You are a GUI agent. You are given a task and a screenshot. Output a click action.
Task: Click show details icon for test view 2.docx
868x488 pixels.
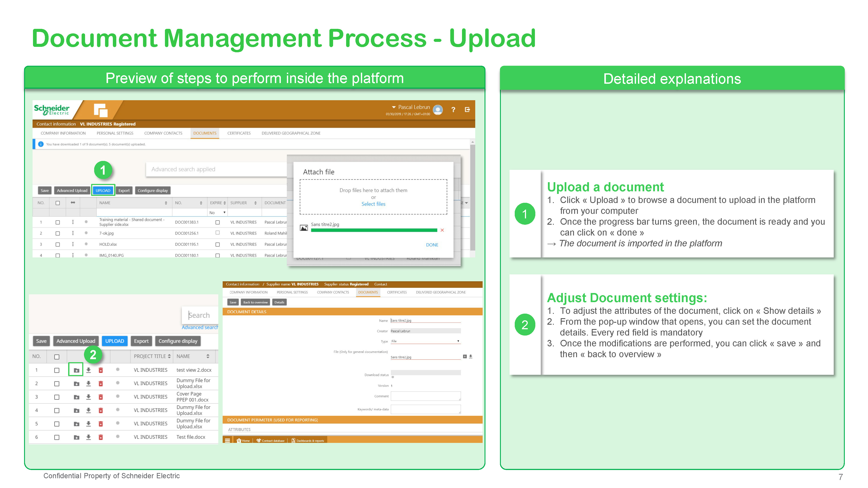pyautogui.click(x=76, y=370)
